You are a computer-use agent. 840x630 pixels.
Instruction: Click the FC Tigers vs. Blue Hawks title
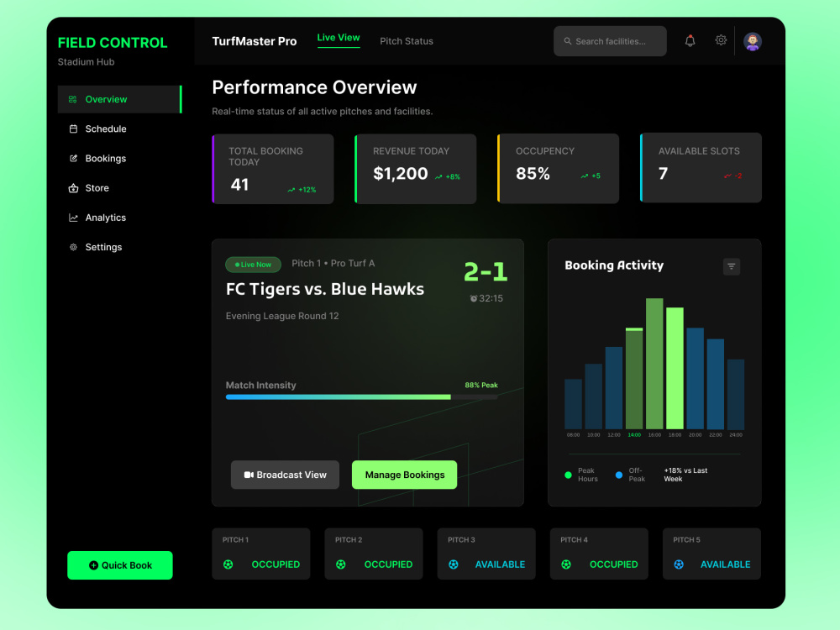pos(324,289)
